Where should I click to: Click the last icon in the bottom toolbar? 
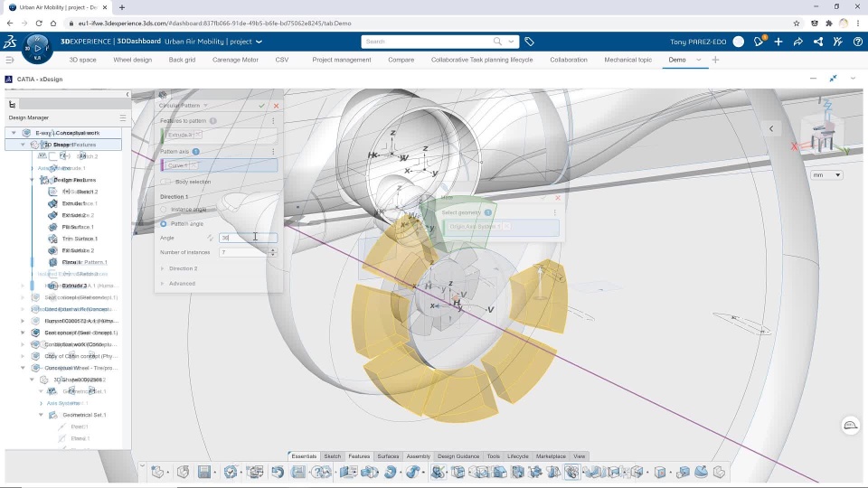tap(719, 472)
